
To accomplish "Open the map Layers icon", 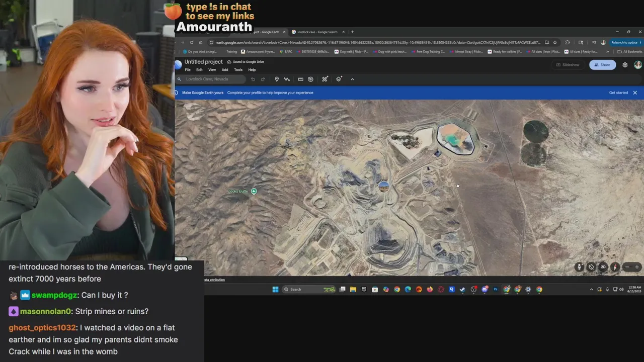I will [339, 79].
